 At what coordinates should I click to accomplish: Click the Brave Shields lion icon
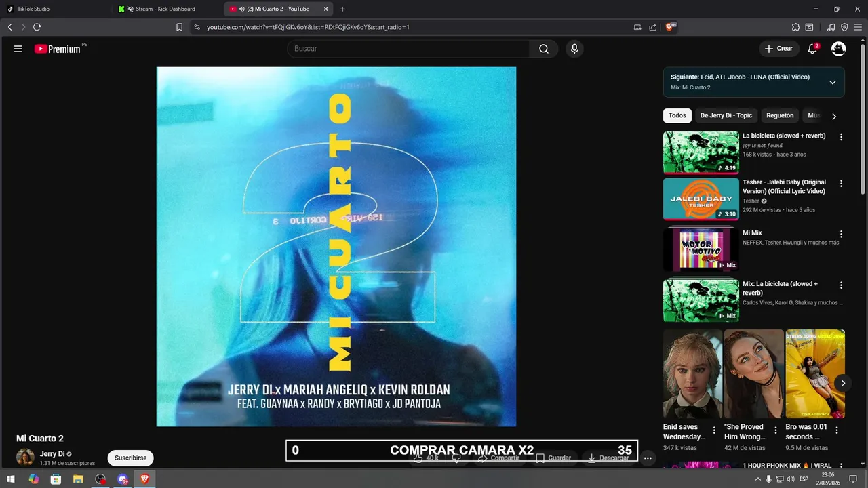(x=670, y=27)
